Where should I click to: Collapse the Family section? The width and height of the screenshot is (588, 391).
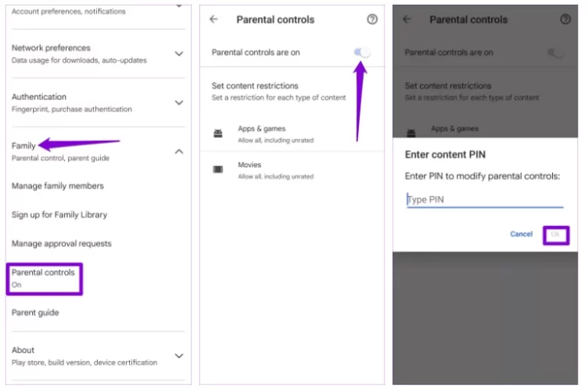[x=179, y=151]
